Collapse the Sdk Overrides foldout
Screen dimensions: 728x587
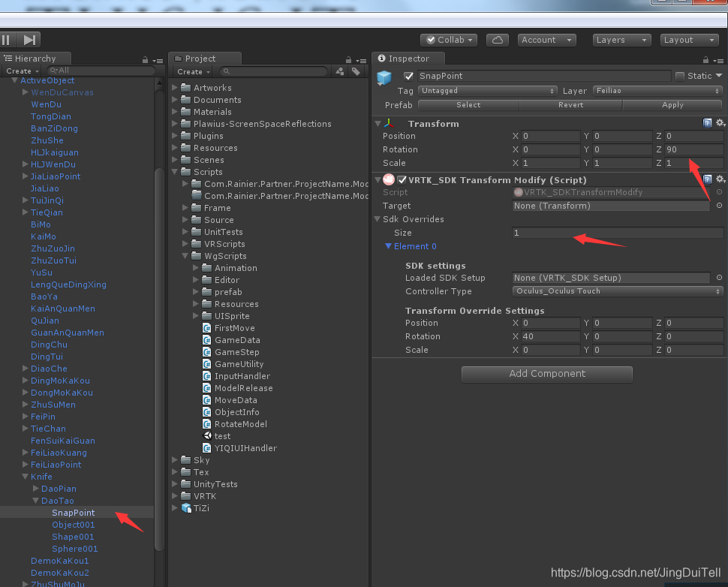coord(378,218)
